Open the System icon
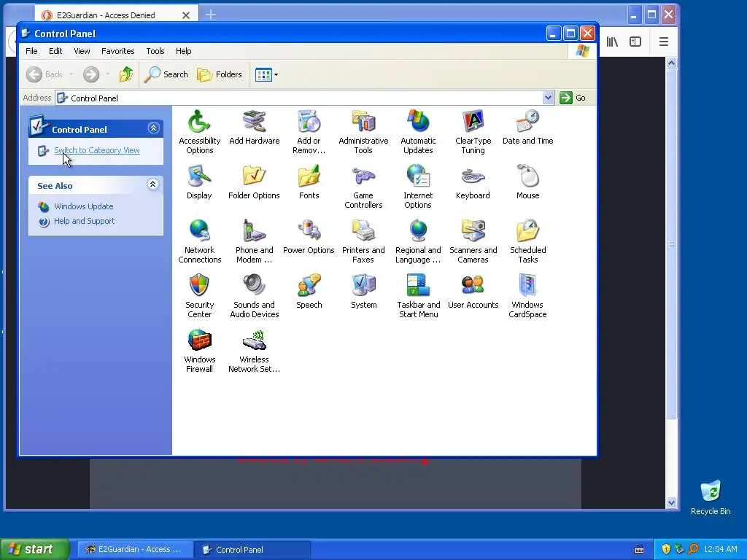Screen dimensions: 747x560 tap(363, 292)
